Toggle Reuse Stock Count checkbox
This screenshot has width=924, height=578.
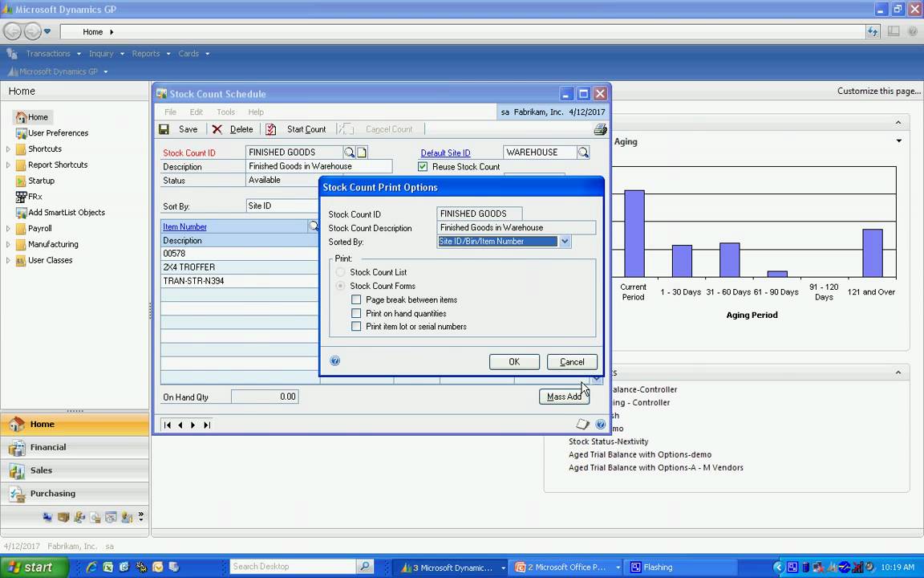pos(423,167)
